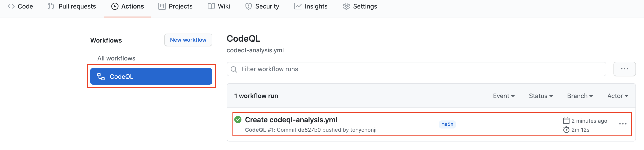This screenshot has height=150, width=644.
Task: Click the Wiki book icon
Action: [x=211, y=6]
